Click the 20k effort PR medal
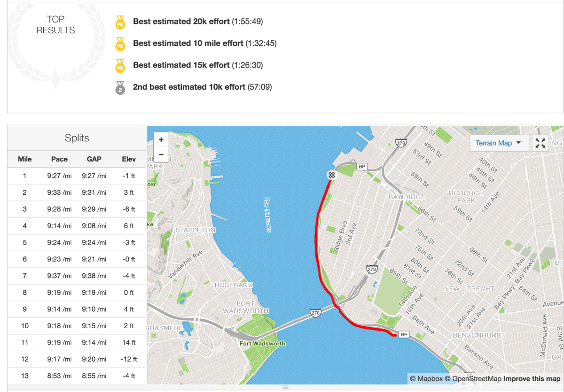Image resolution: width=564 pixels, height=392 pixels. [120, 22]
